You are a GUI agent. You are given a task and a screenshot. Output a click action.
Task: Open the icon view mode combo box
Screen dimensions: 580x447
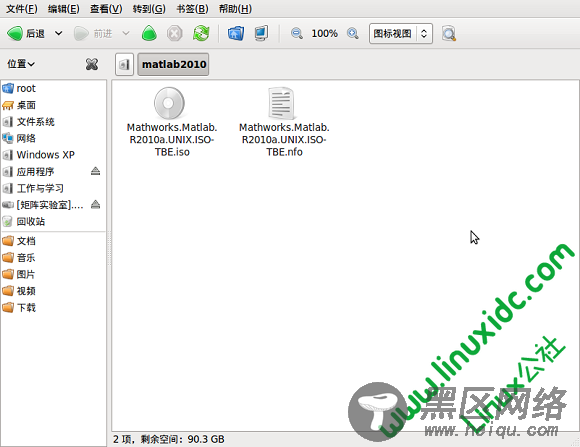(401, 34)
